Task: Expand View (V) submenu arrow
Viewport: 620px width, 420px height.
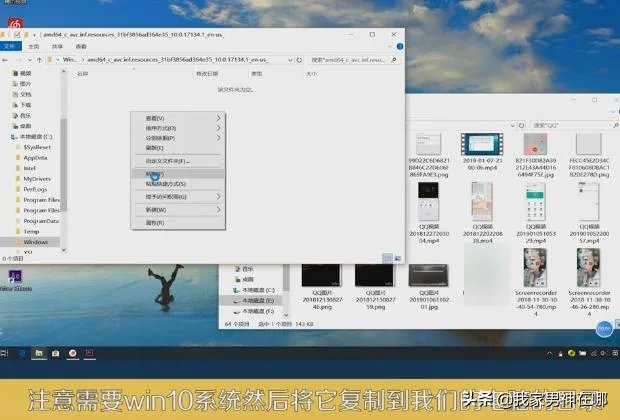Action: (219, 118)
